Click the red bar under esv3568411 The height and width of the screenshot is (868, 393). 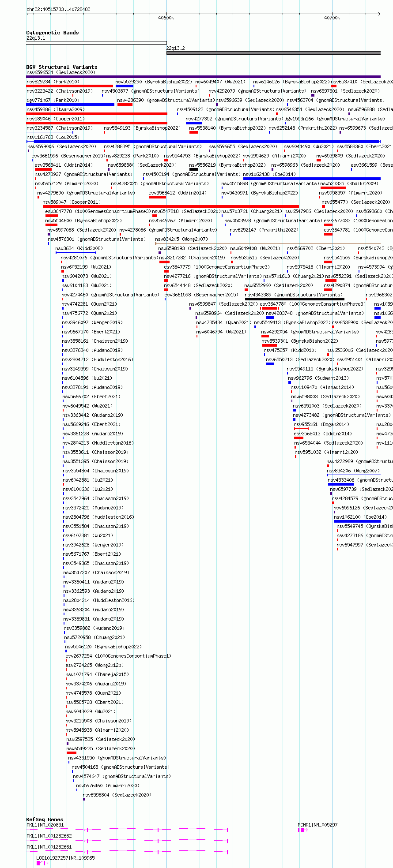(x=43, y=169)
